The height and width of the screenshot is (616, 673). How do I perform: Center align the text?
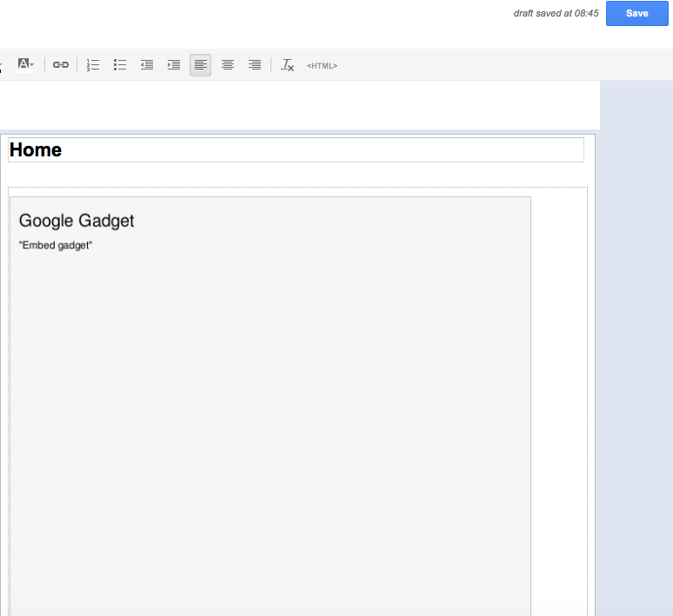point(228,65)
